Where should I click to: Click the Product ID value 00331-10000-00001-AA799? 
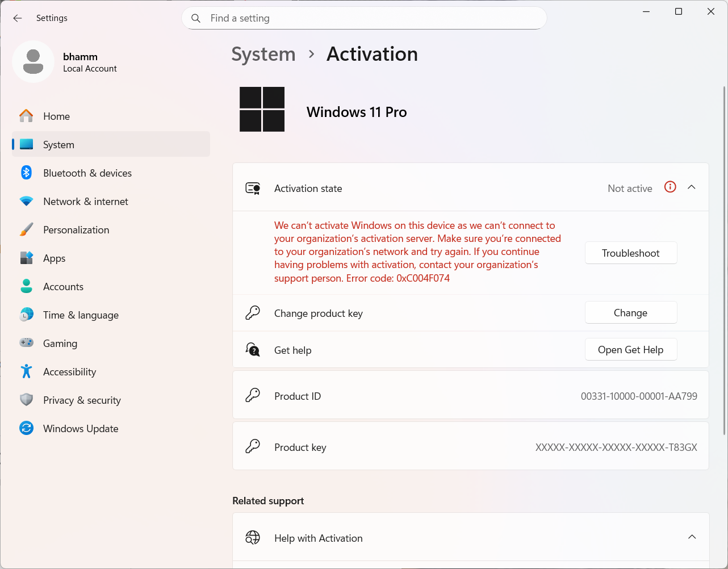pyautogui.click(x=639, y=396)
